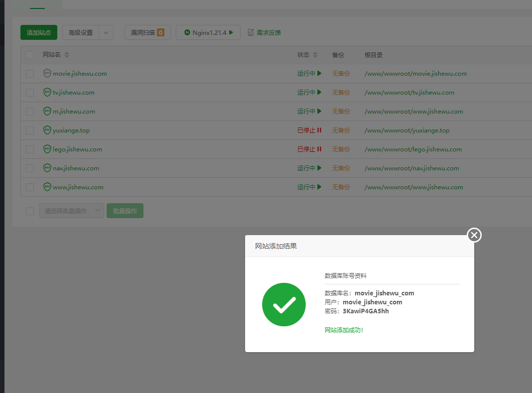Open root path /www/wwwroot/lego.jishewu.com
532x393 pixels.
pyautogui.click(x=413, y=149)
